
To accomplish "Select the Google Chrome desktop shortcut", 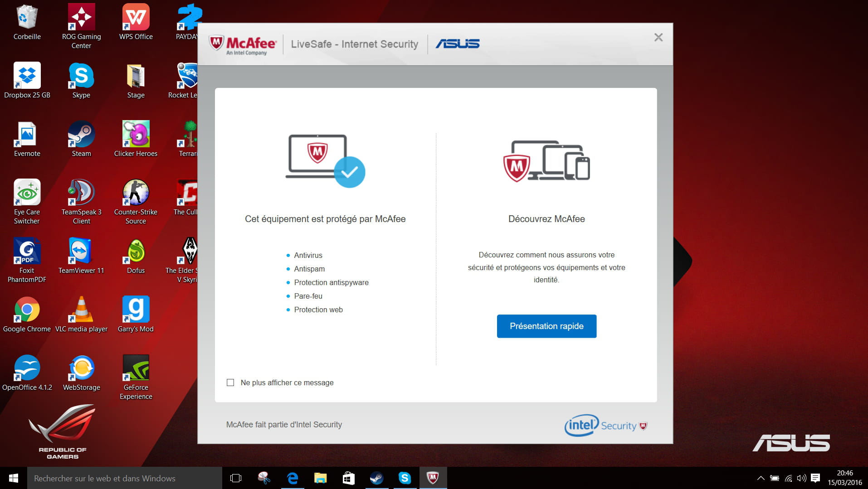I will 27,315.
